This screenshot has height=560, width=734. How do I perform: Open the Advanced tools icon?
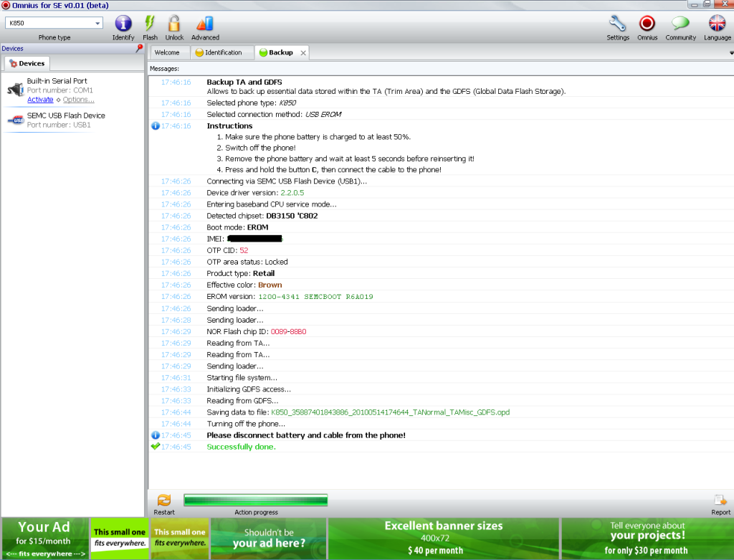tap(205, 24)
